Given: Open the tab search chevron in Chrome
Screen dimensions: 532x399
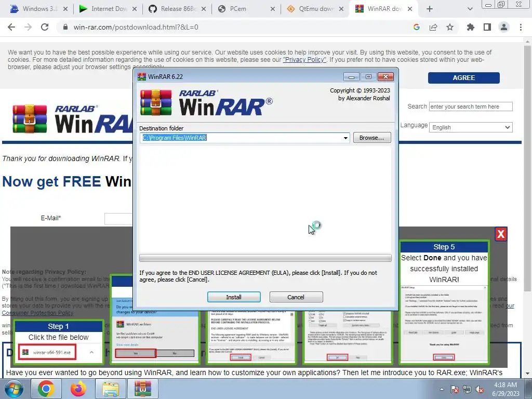Looking at the screenshot, I should click(x=470, y=9).
